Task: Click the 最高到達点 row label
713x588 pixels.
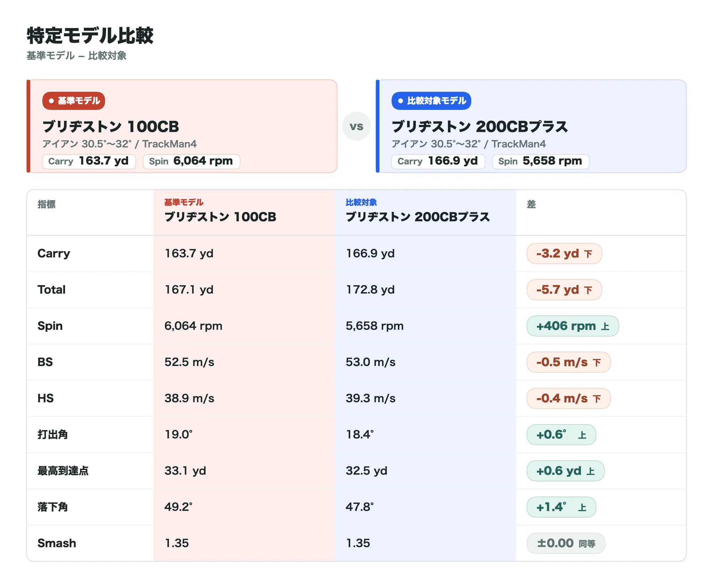Action: 63,471
